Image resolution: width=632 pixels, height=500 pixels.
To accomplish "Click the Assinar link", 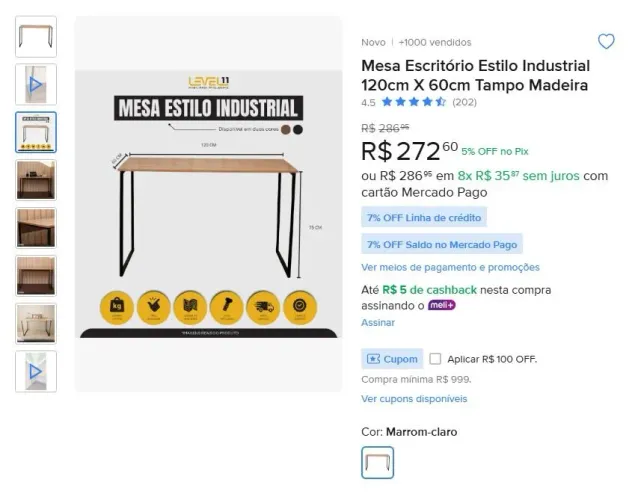I will click(x=378, y=323).
